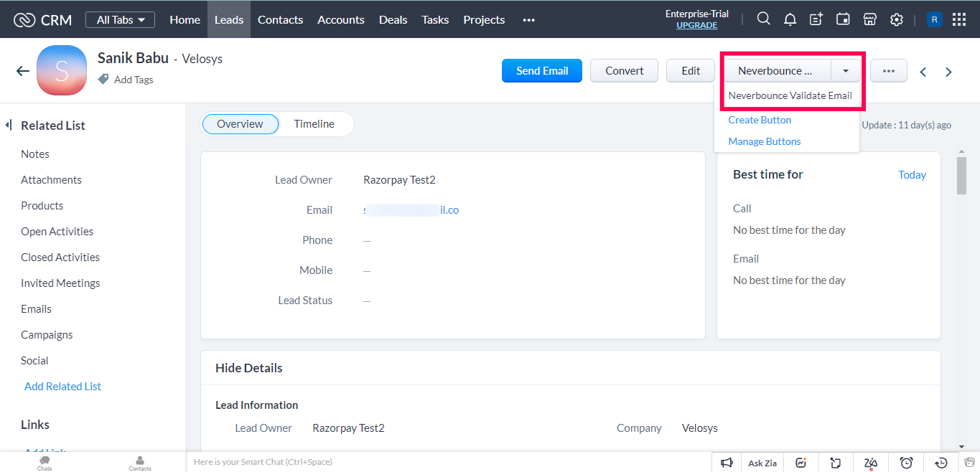Switch to Overview view toggle
980x472 pixels.
click(x=240, y=124)
